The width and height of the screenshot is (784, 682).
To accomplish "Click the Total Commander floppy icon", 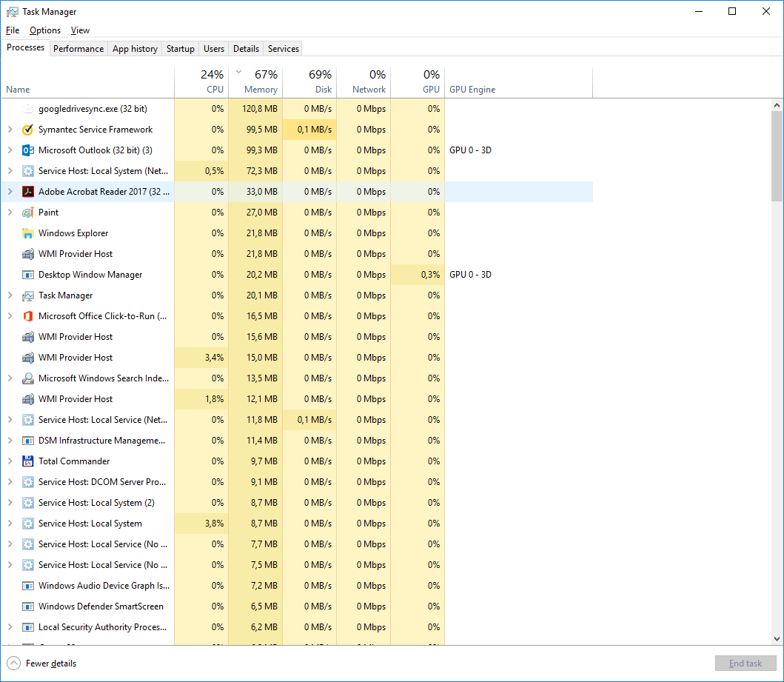I will pos(28,461).
